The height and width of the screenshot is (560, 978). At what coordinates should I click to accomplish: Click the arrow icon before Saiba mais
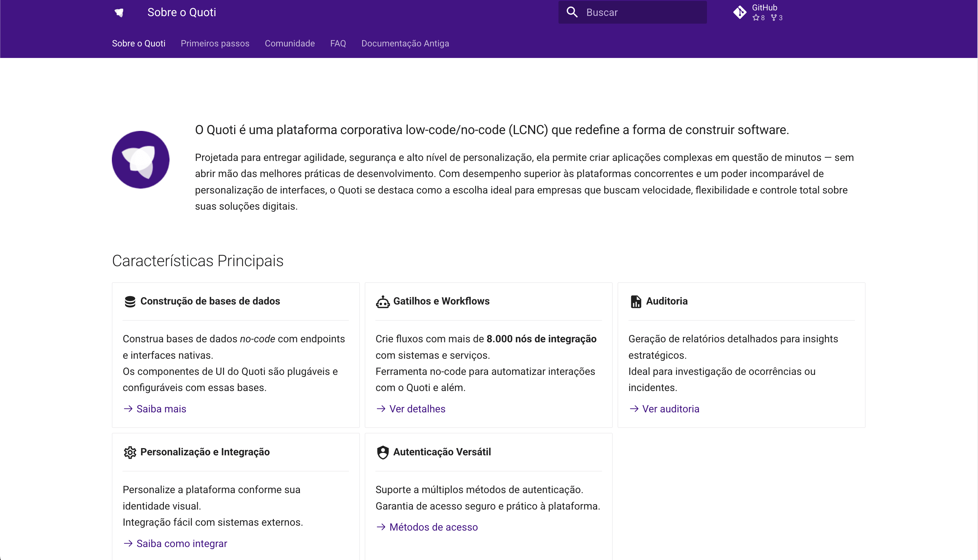click(x=128, y=408)
